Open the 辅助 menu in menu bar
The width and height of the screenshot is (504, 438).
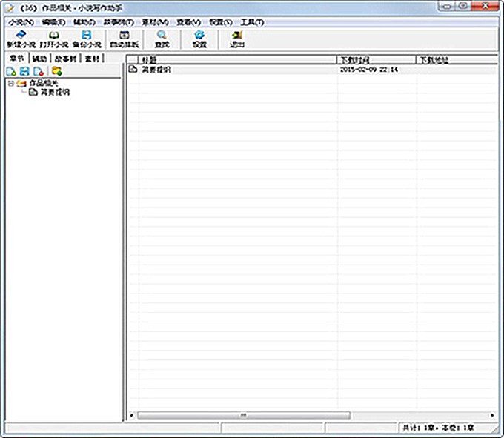coord(84,22)
